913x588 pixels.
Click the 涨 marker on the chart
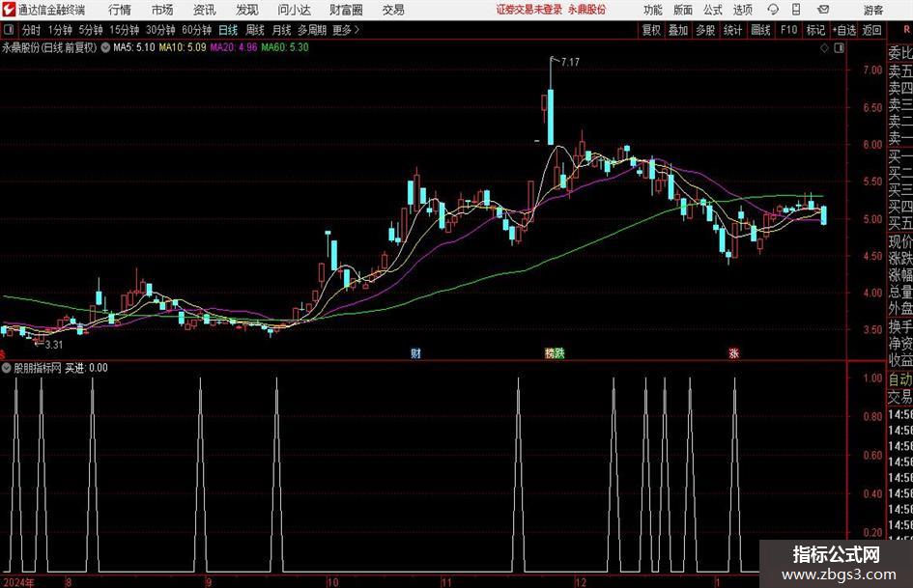click(733, 352)
